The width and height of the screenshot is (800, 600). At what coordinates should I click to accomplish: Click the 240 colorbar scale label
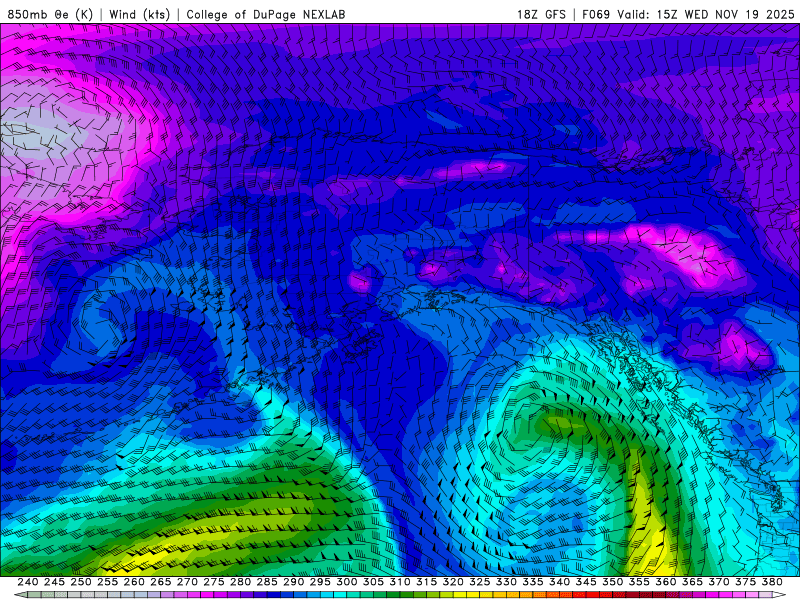coord(28,582)
